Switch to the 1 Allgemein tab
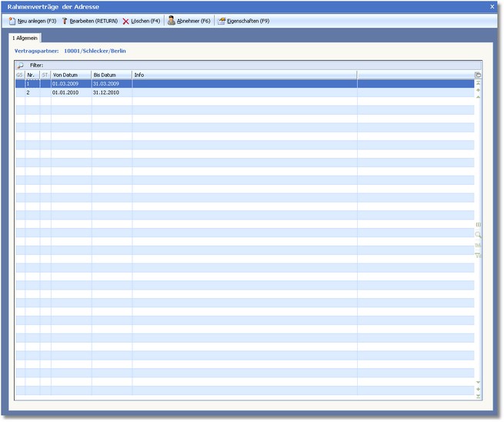Viewport: 504px width, 422px height. (25, 37)
